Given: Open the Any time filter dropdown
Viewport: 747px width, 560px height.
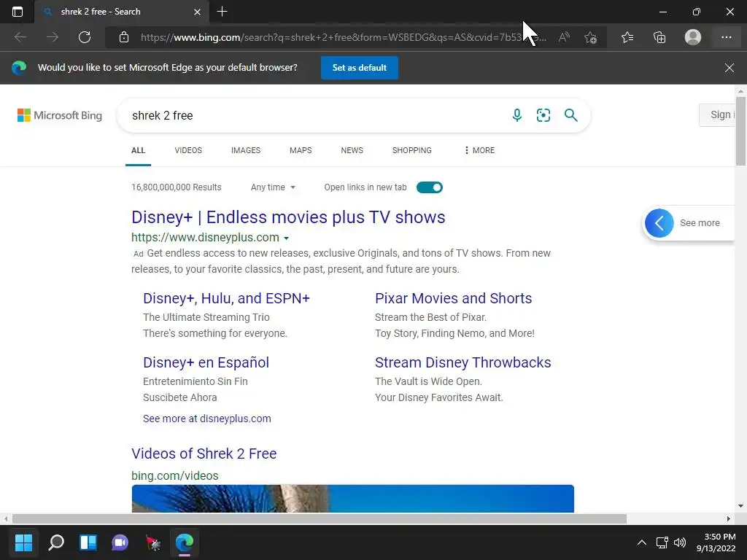Looking at the screenshot, I should 273,187.
